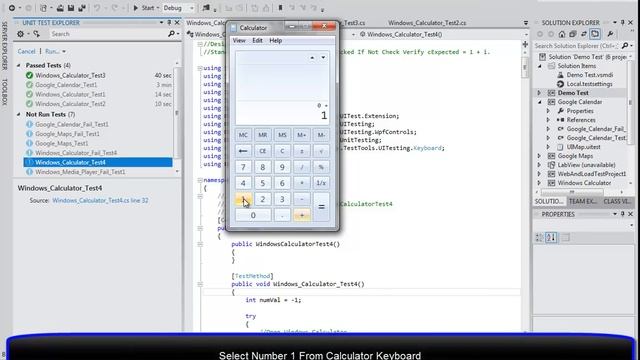Open the Debug configuration dropdown
Viewport: 640px width, 360px height.
tap(192, 8)
